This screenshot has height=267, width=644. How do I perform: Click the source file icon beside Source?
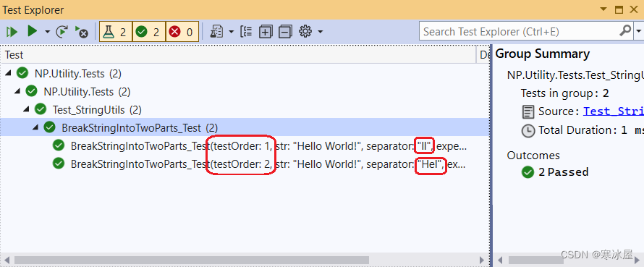coord(528,111)
